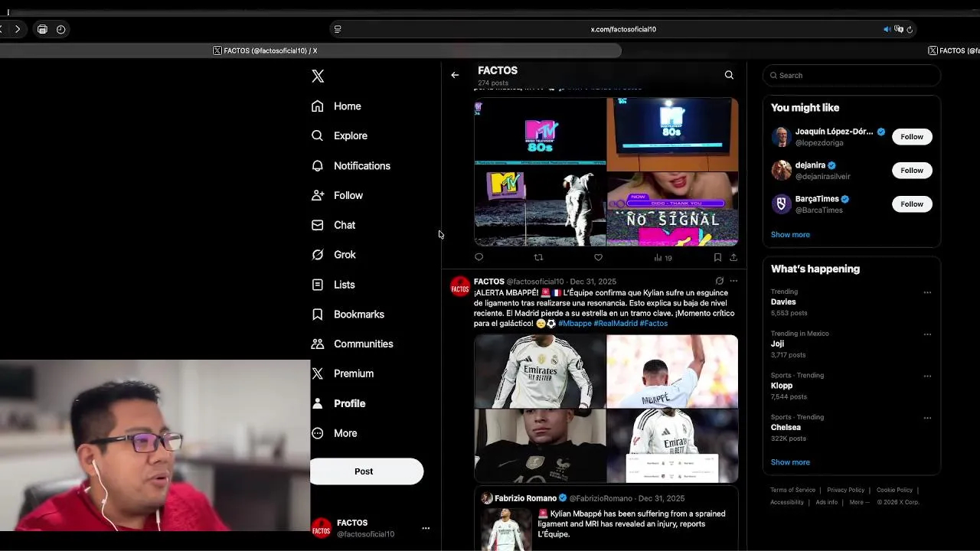Open the Mbappé back-of-jersey photo
This screenshot has width=980, height=551.
tap(672, 371)
